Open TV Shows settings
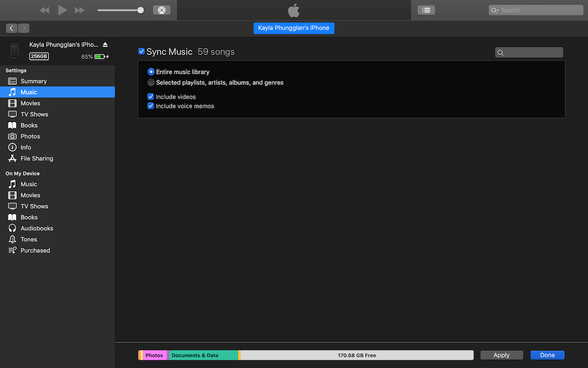 click(x=33, y=114)
